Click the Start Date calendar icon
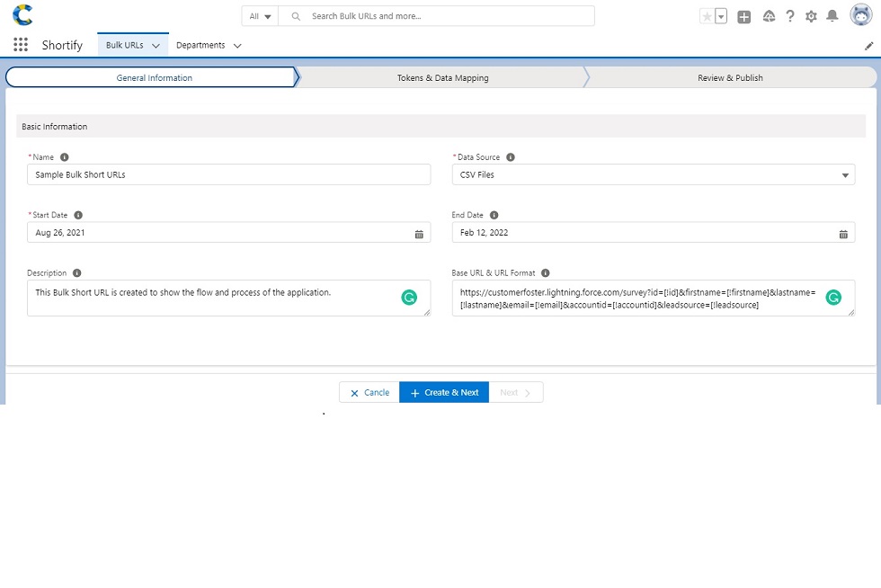 pyautogui.click(x=419, y=233)
